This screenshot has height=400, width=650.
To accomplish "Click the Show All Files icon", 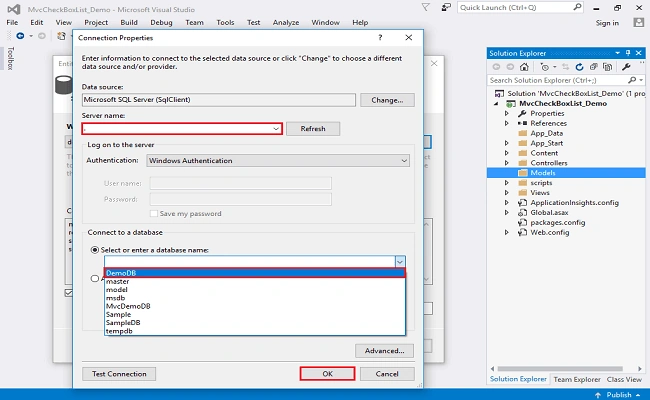I will [607, 67].
